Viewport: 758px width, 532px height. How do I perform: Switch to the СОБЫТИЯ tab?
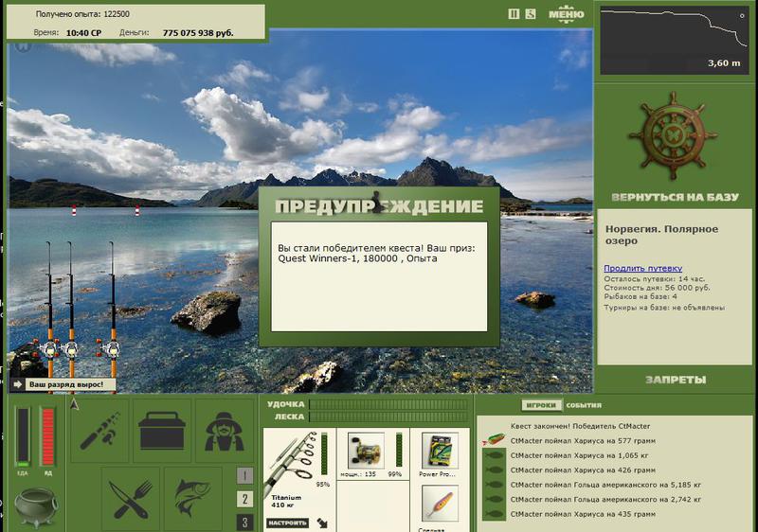click(584, 405)
